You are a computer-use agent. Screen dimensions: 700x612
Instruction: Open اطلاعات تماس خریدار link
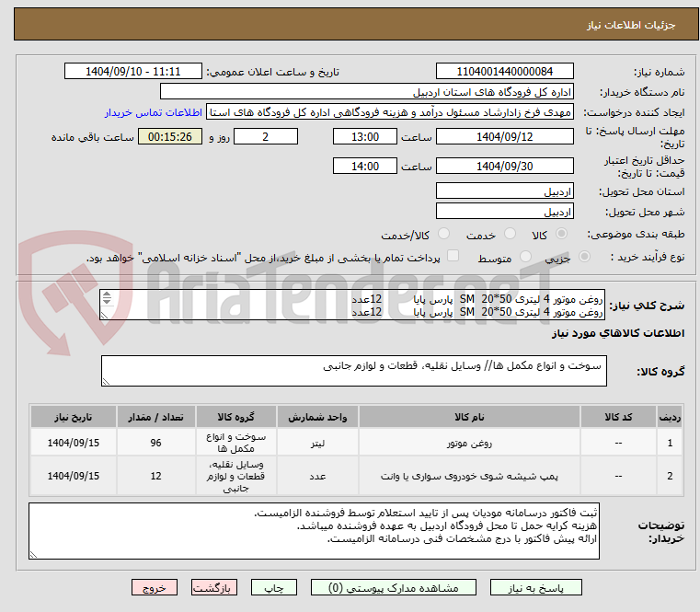click(x=154, y=112)
